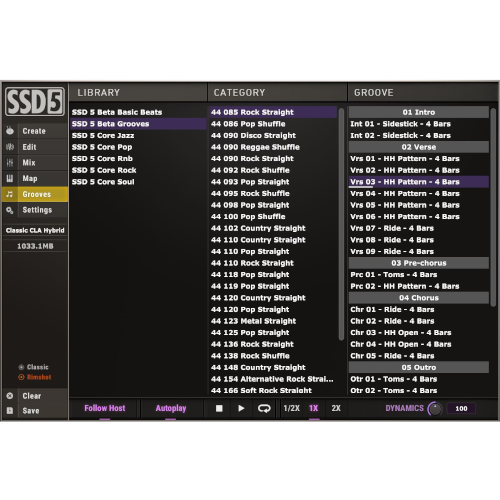Viewport: 500px width, 500px height.
Task: Select 44 090 Reggae Shuffle category
Action: (x=273, y=147)
